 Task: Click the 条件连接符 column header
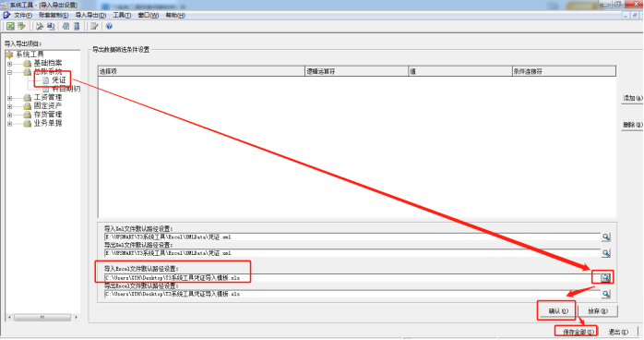click(565, 71)
